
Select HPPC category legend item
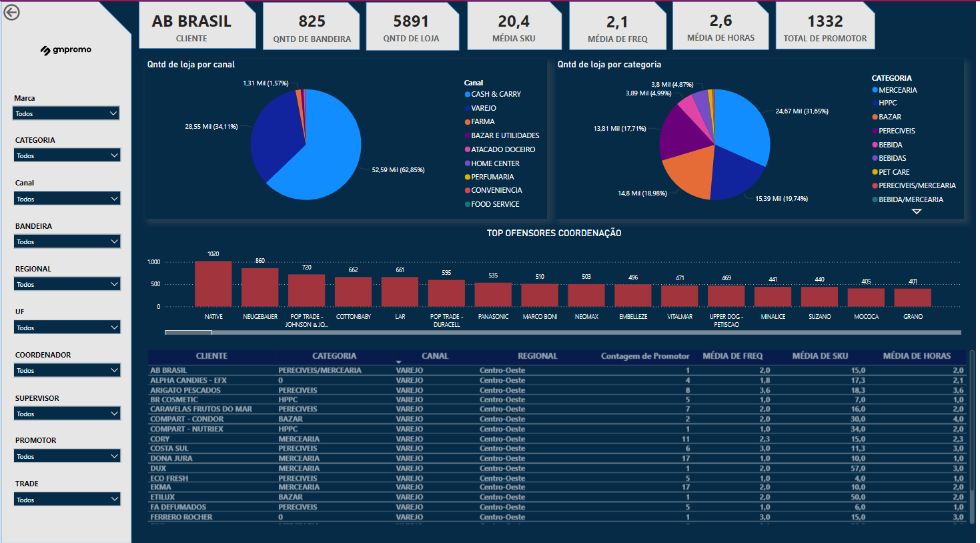[884, 103]
